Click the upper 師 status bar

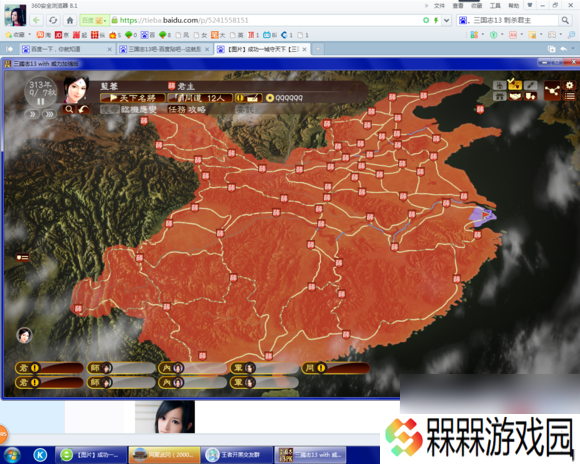point(121,368)
